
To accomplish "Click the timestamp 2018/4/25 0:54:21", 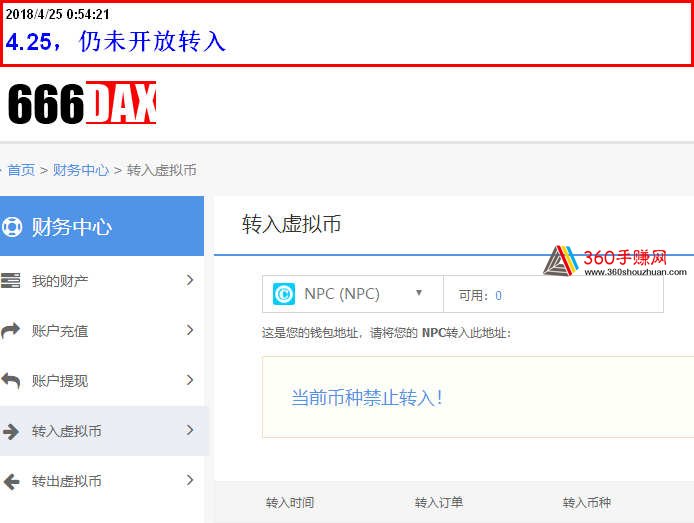I will click(58, 14).
